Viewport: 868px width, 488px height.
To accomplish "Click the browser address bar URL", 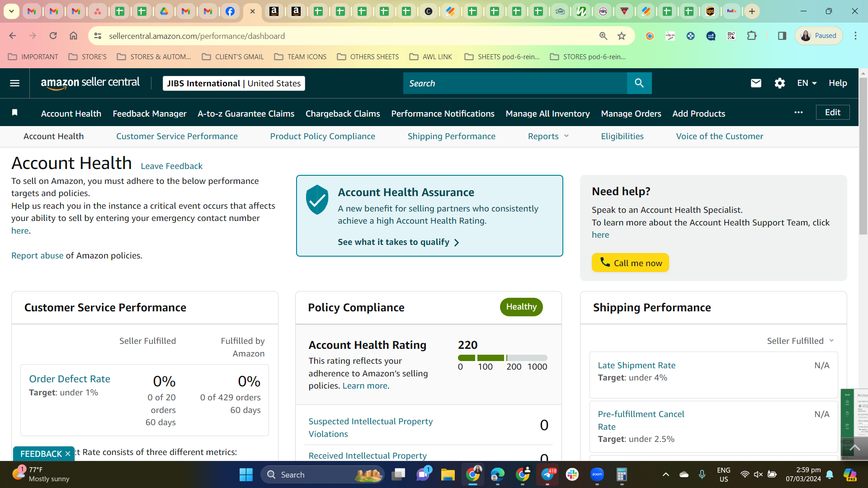I will [x=197, y=36].
